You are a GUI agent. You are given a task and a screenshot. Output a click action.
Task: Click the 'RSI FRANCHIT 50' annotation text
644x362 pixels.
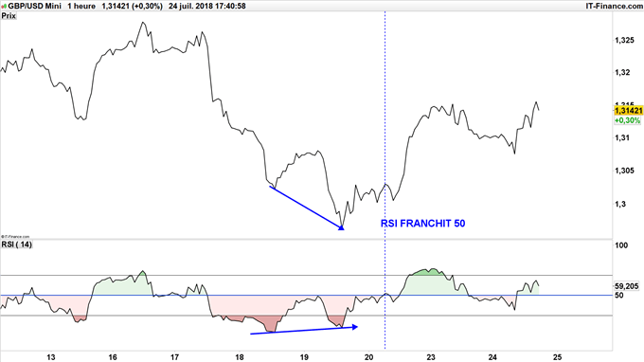[x=422, y=223]
